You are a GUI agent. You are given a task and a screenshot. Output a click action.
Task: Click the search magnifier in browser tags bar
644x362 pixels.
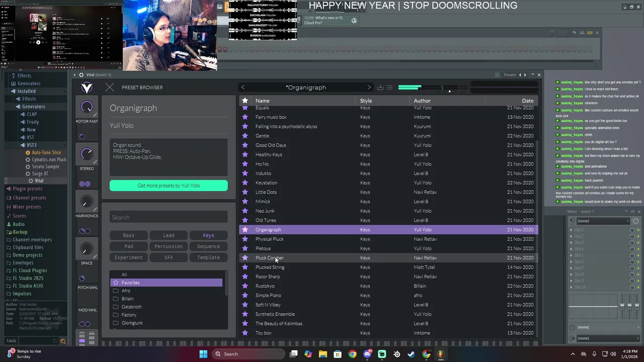click(63, 341)
